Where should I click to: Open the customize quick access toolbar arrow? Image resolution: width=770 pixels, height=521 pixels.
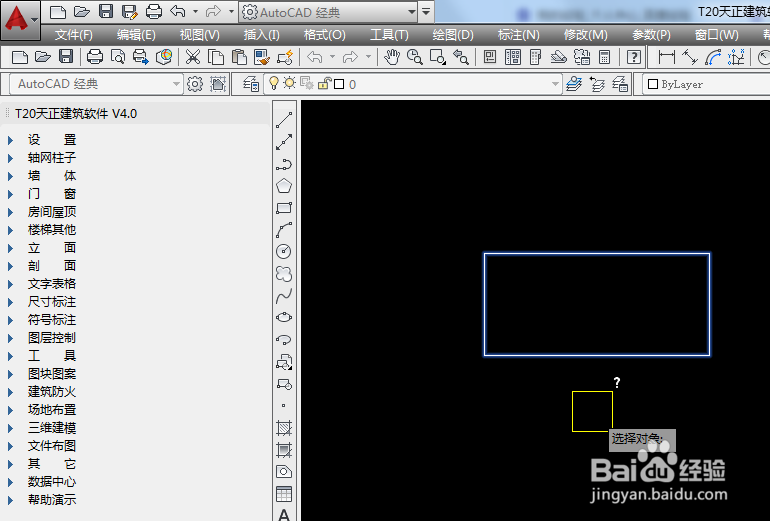click(426, 11)
